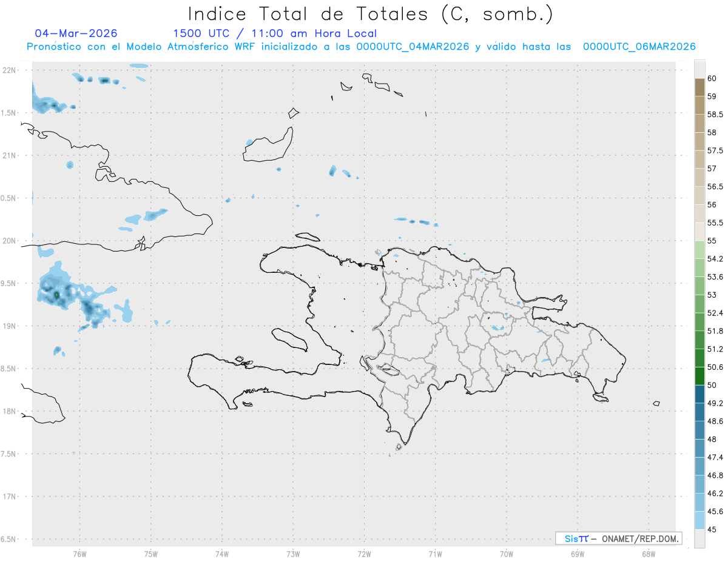The width and height of the screenshot is (728, 562).
Task: Click legend value '45'
Action: (712, 529)
